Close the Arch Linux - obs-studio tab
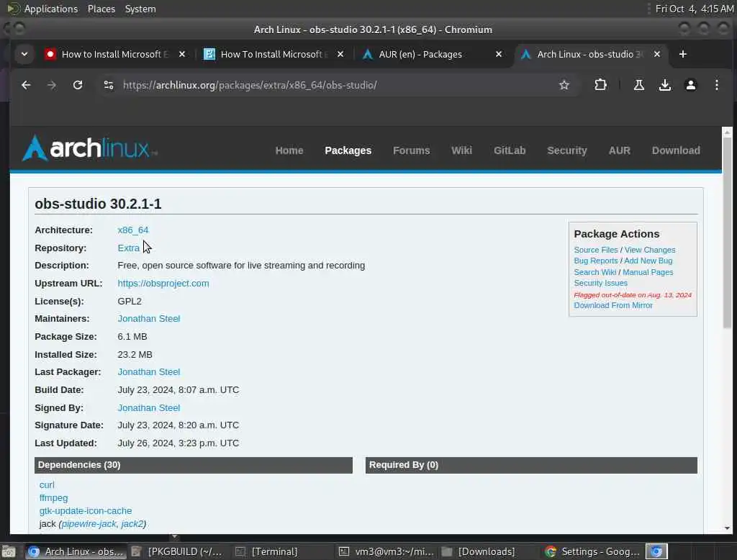This screenshot has width=737, height=560. click(x=657, y=54)
